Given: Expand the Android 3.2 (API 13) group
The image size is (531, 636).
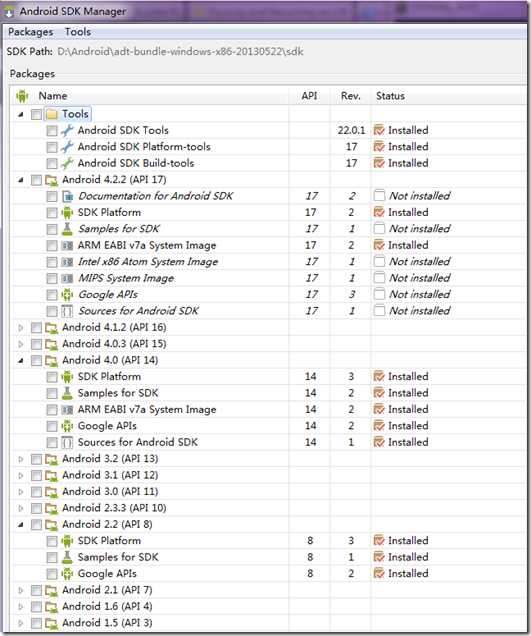Looking at the screenshot, I should tap(21, 459).
